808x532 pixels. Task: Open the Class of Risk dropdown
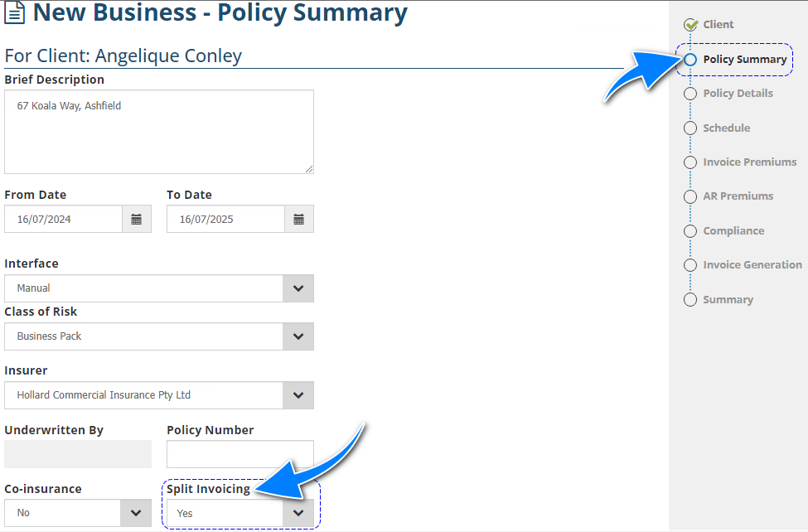click(x=298, y=336)
